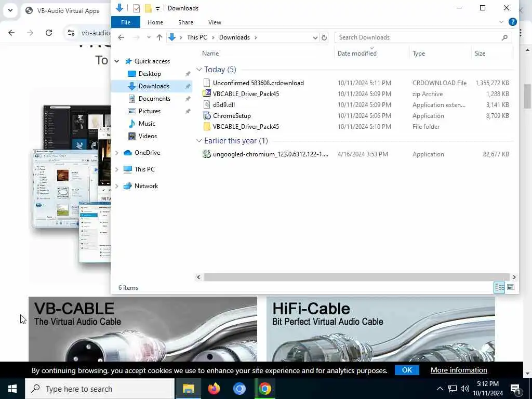
Task: Open Firefox from the taskbar
Action: click(x=214, y=389)
